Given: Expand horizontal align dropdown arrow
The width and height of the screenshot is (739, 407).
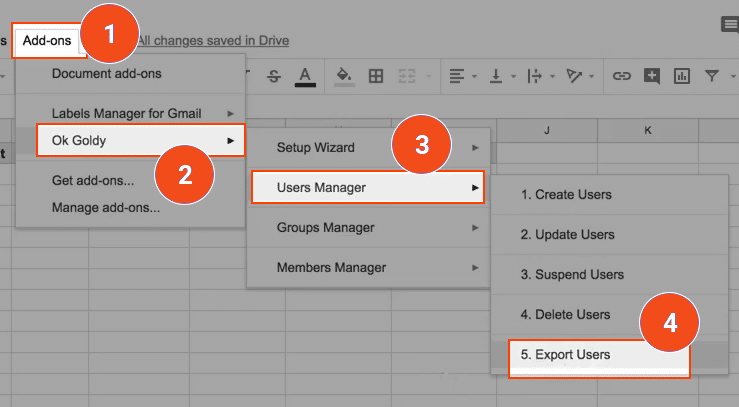Looking at the screenshot, I should coord(474,76).
